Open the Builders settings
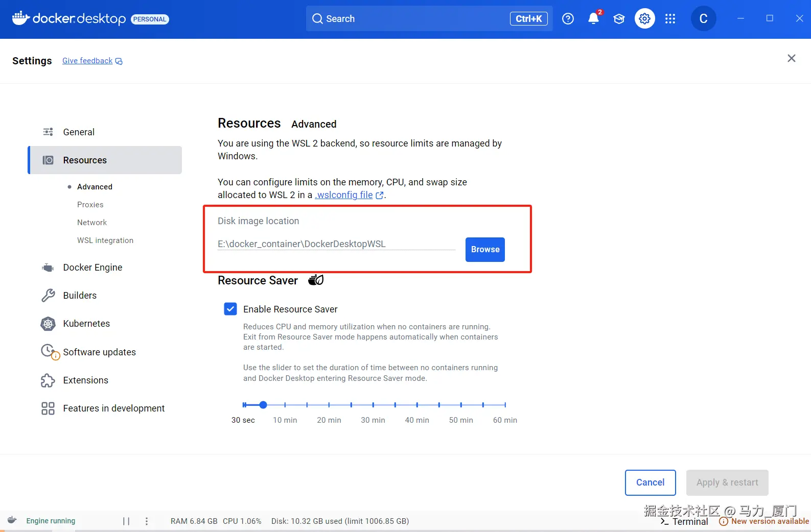 click(x=105, y=296)
